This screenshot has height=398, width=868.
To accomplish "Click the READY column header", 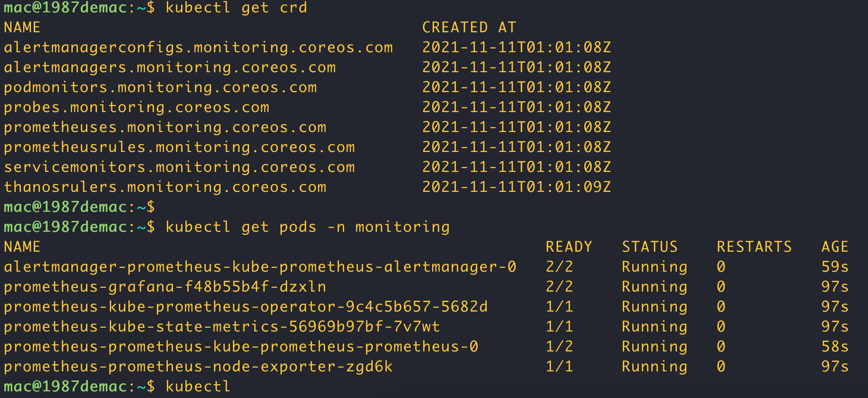I will [569, 247].
